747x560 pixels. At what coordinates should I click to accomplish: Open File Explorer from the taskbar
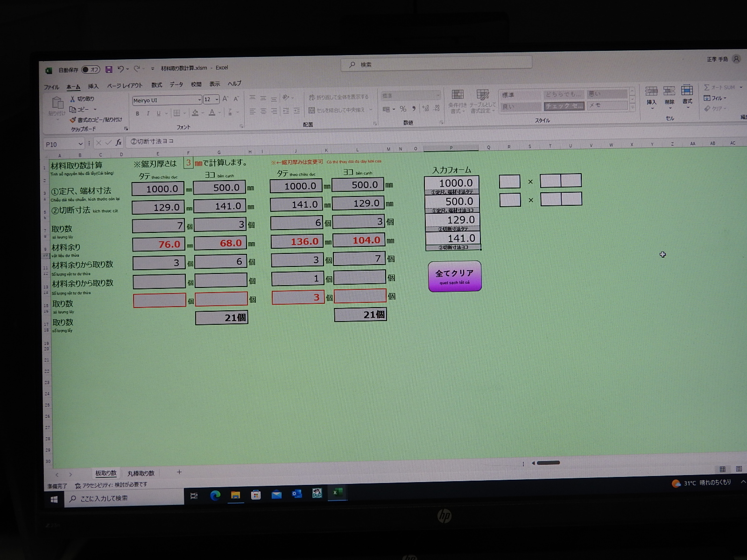click(235, 495)
